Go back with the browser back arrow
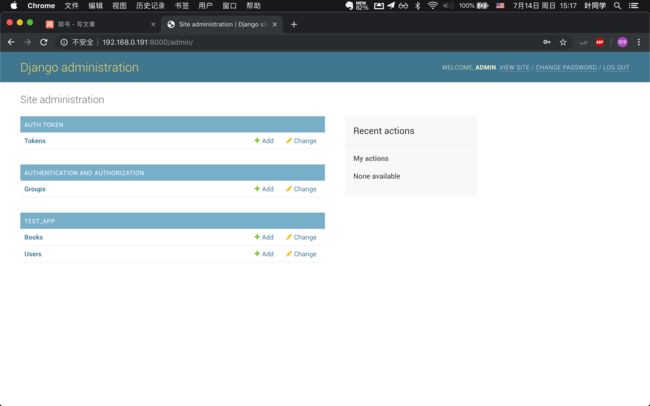 coord(11,42)
